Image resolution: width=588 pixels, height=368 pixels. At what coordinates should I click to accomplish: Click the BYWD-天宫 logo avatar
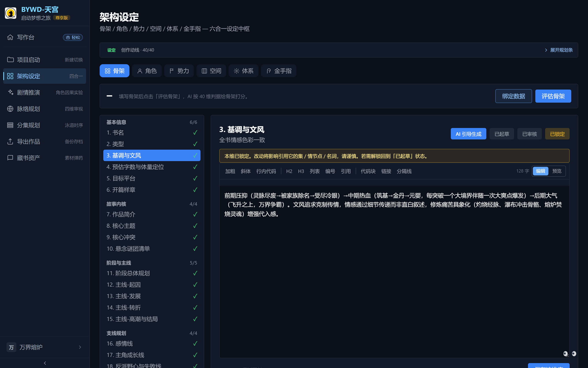point(10,13)
